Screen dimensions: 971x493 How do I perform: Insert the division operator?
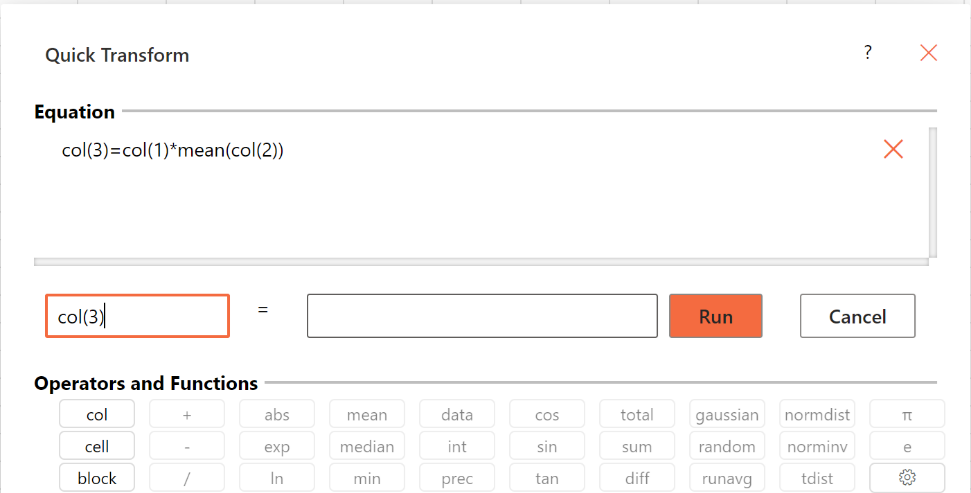(187, 478)
